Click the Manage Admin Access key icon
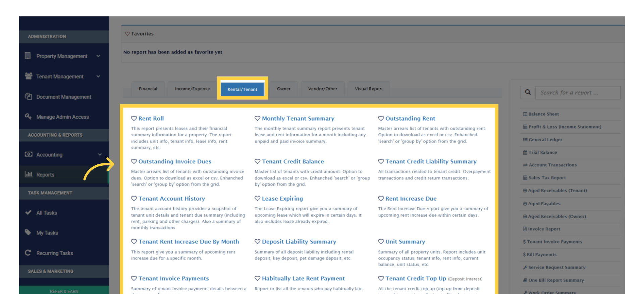This screenshot has height=294, width=644. [28, 116]
